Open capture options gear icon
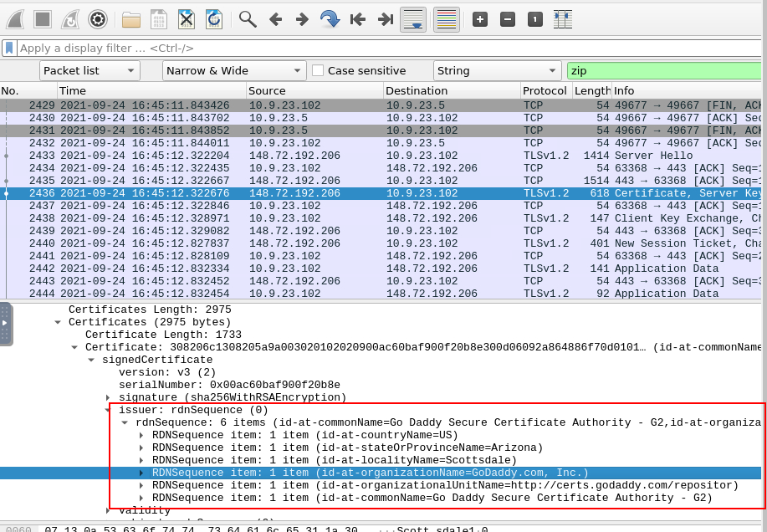 [98, 18]
